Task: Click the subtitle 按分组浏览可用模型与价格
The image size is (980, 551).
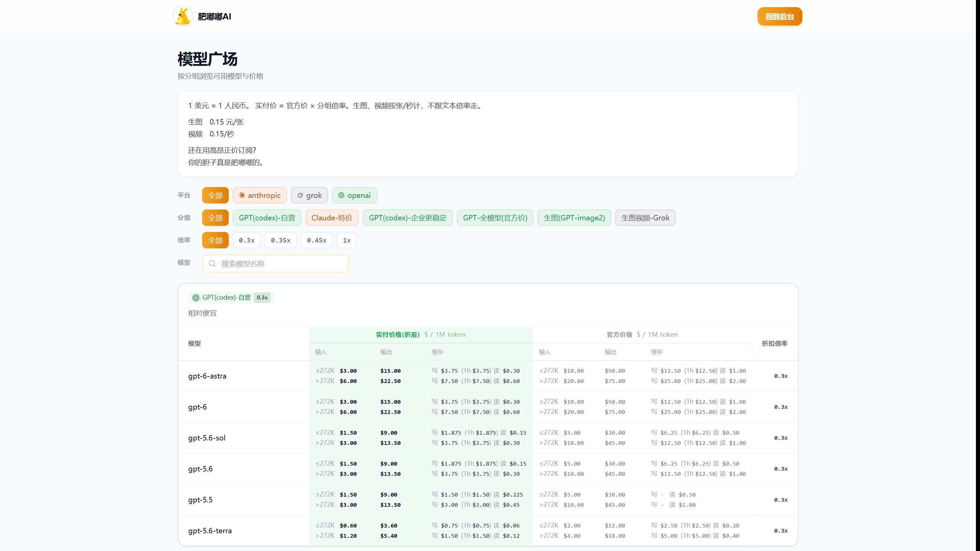Action: pos(220,76)
